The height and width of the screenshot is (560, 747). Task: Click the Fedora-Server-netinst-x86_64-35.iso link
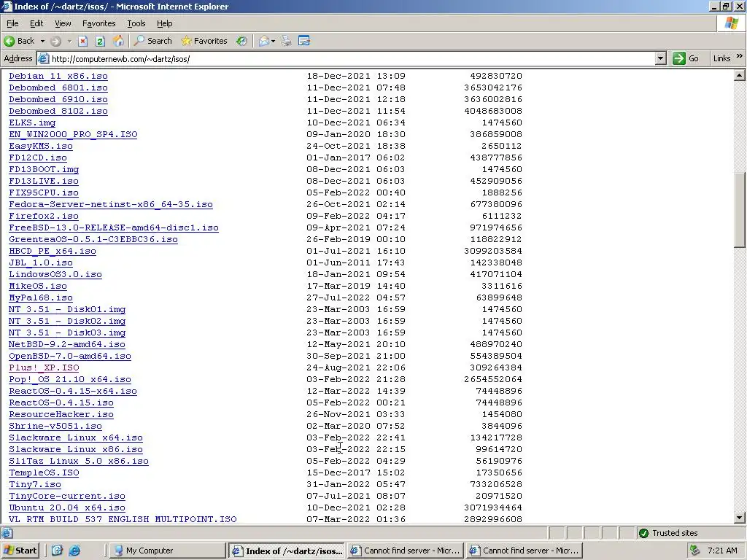coord(111,204)
